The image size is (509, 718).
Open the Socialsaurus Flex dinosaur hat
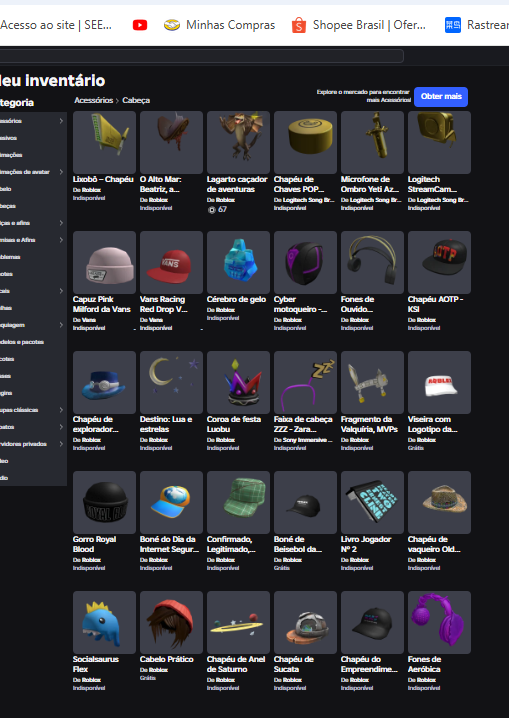pyautogui.click(x=104, y=622)
